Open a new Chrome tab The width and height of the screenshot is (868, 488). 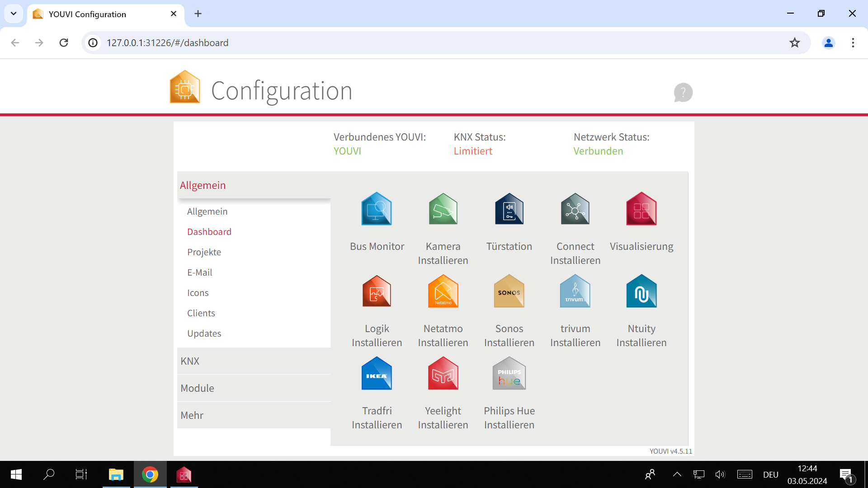pyautogui.click(x=198, y=14)
